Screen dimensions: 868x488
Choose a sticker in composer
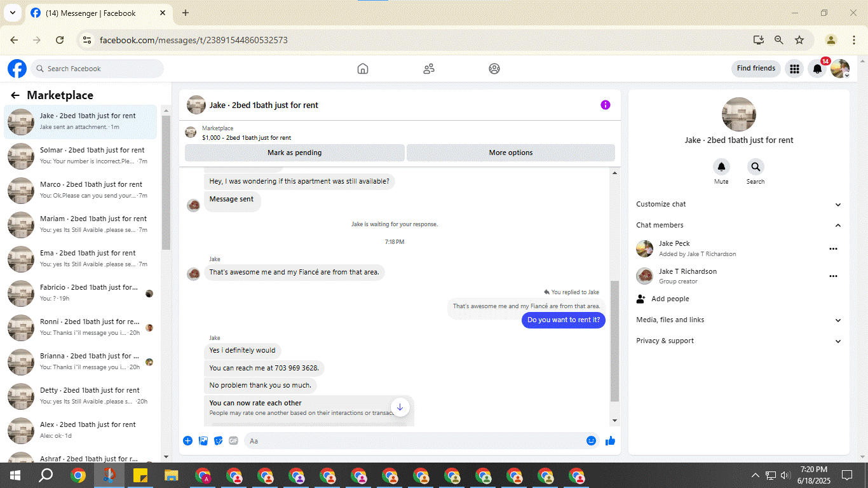(219, 440)
